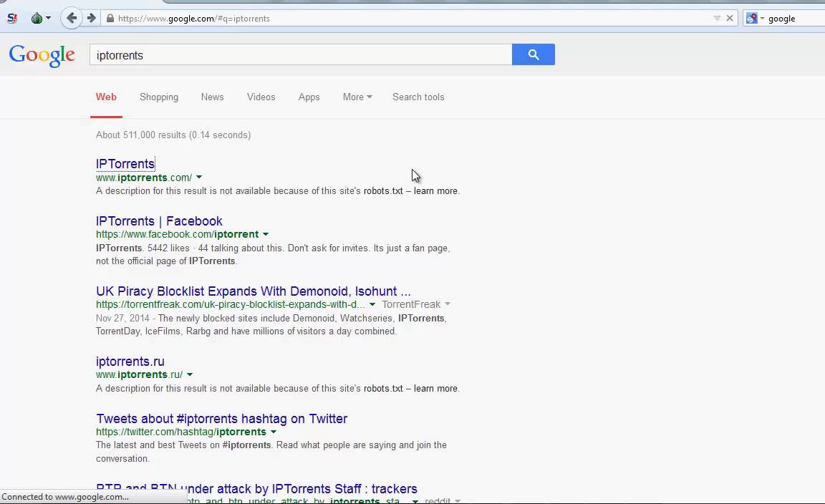The height and width of the screenshot is (504, 825).
Task: Click the Nov 27, 2014 date text
Action: [122, 319]
